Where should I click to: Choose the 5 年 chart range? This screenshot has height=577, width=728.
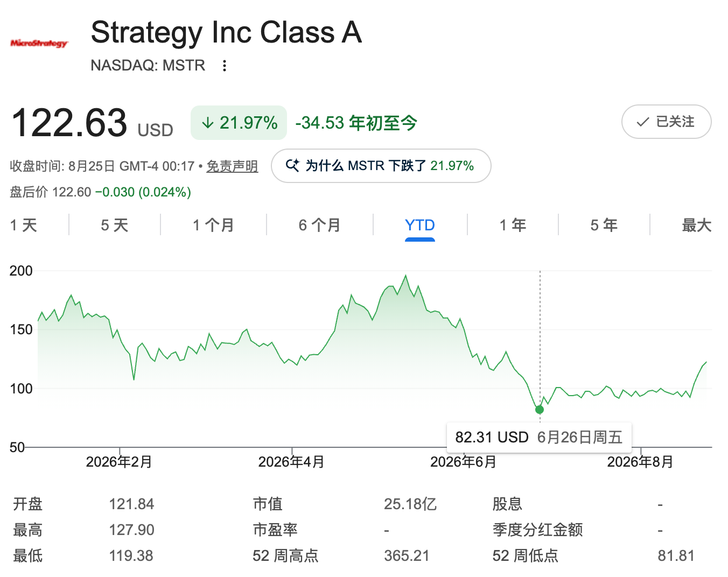tap(604, 225)
